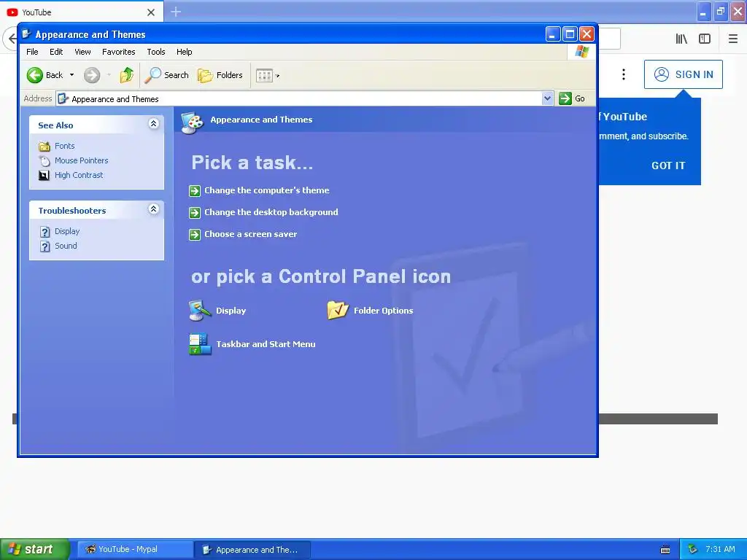Click SIGN IN on YouTube page
Screen dimensions: 747x560
tap(683, 74)
